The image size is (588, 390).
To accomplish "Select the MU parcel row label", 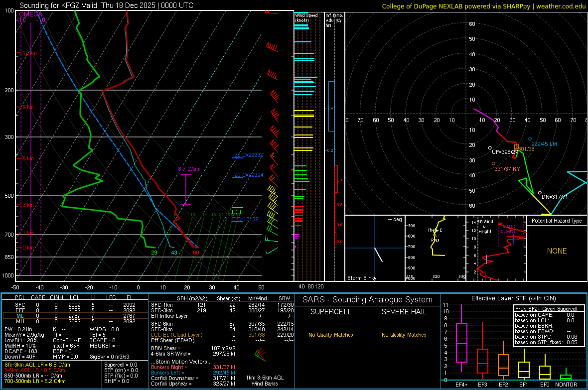I will 20,321.
